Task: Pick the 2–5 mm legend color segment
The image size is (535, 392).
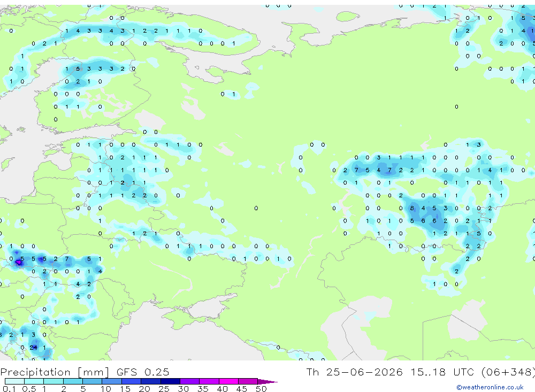Action: [x=73, y=381]
